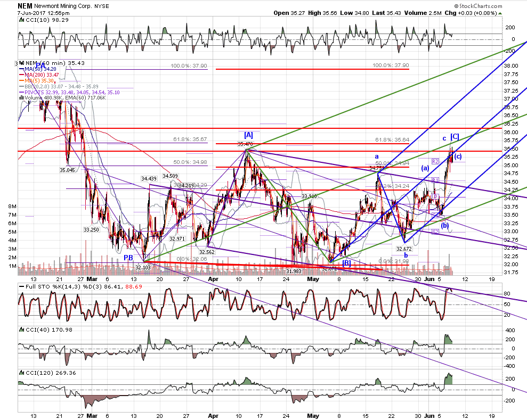
Task: Click the Newmont Mining Corp. company name
Action: pyautogui.click(x=63, y=6)
